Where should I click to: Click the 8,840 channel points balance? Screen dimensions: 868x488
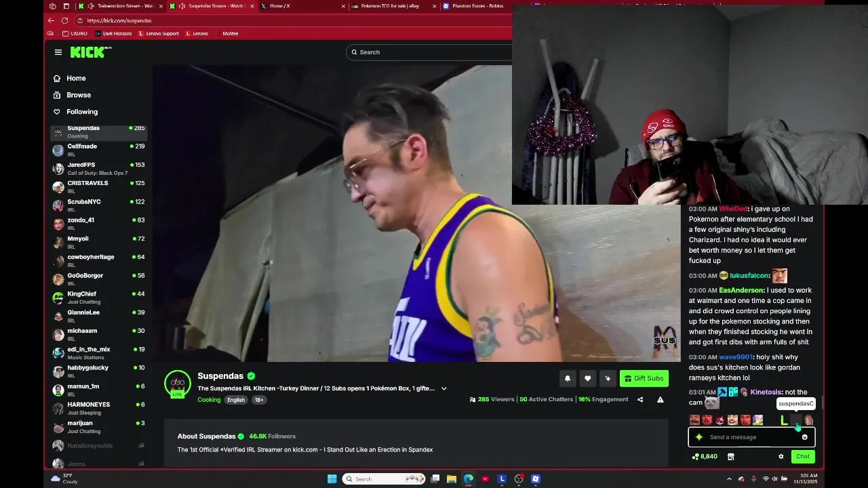click(705, 457)
